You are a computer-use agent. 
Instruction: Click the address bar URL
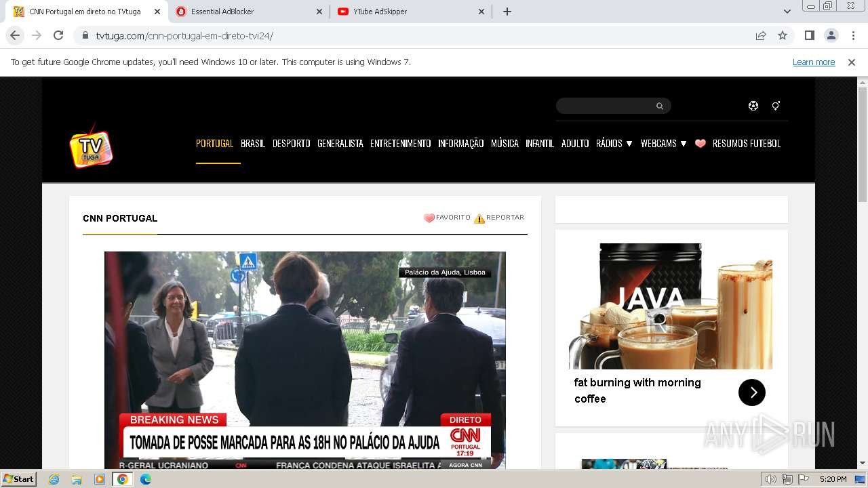point(184,35)
